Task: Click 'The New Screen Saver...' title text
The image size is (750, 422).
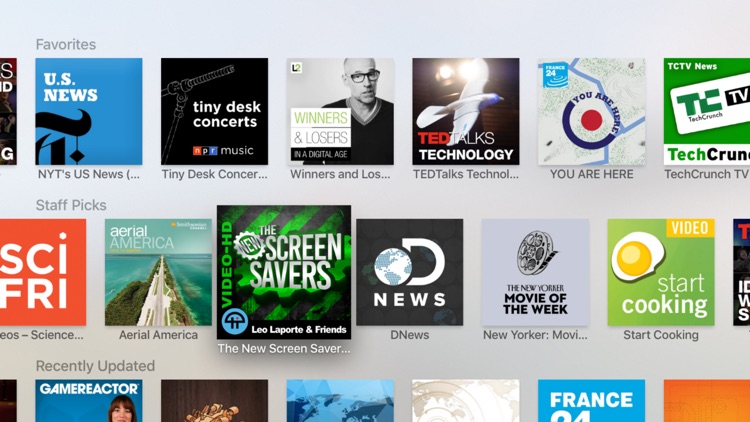Action: coord(284,348)
